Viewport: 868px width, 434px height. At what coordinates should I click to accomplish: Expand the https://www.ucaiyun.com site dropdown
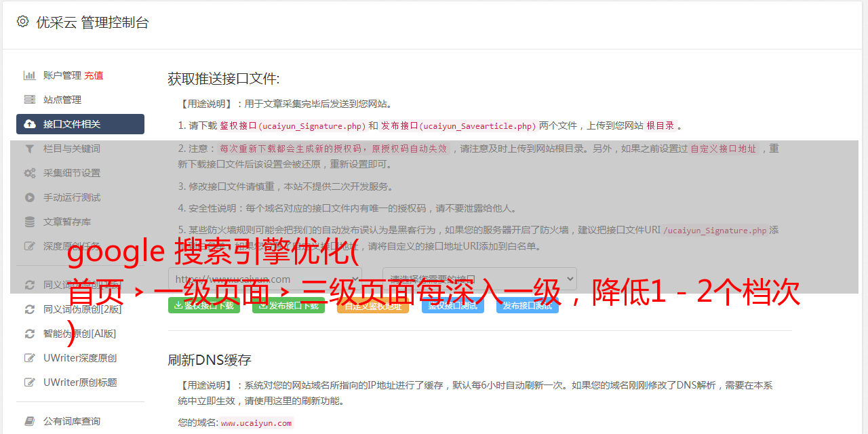point(265,279)
